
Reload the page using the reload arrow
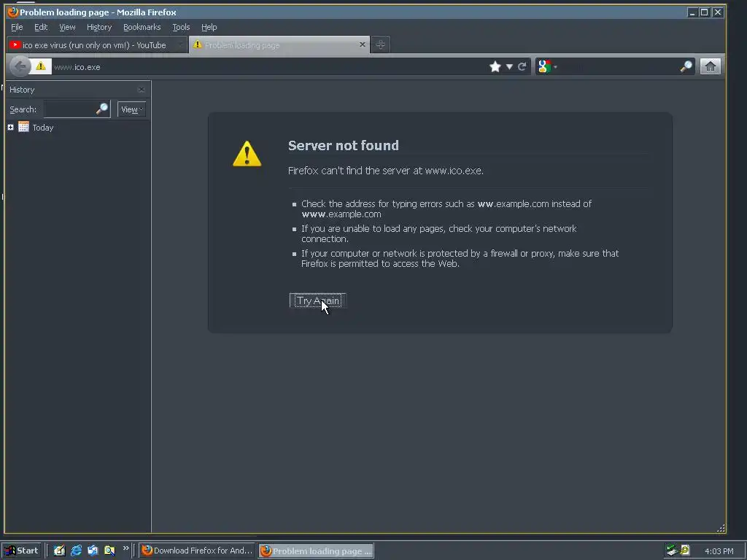click(522, 66)
